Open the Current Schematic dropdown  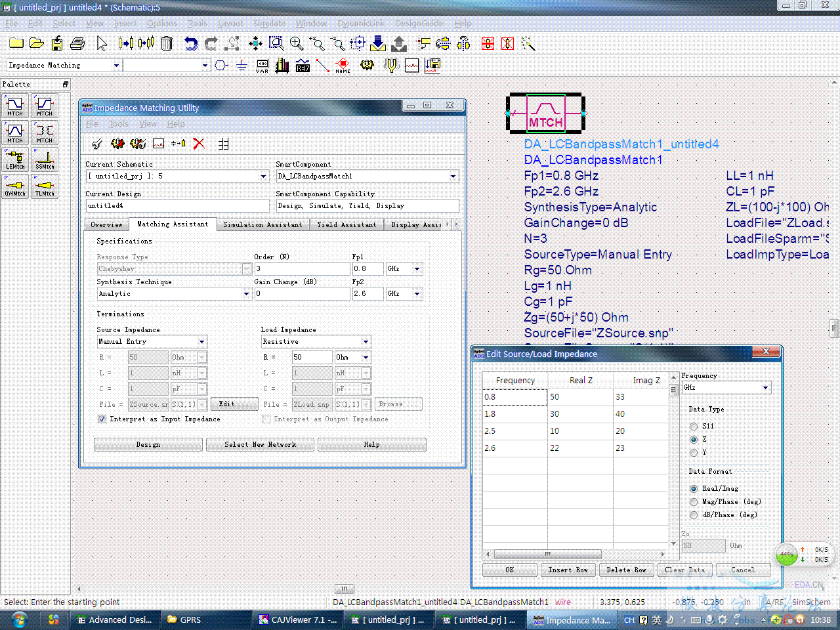264,177
